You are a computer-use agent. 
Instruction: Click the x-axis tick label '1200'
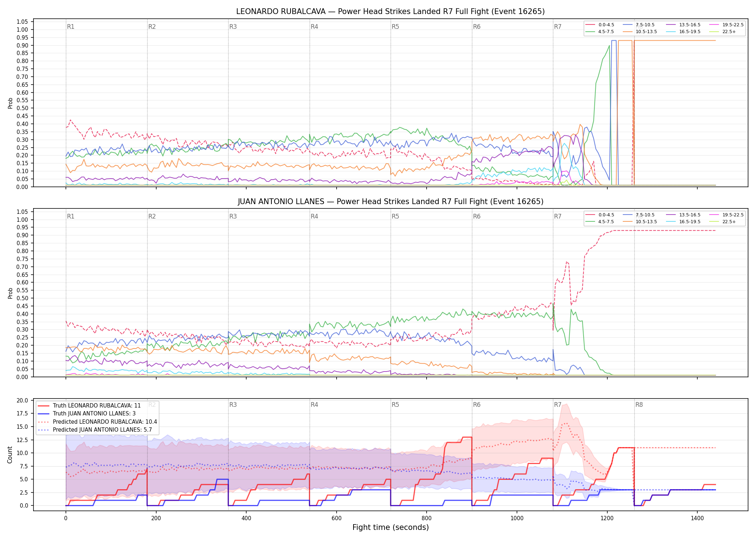(x=607, y=518)
